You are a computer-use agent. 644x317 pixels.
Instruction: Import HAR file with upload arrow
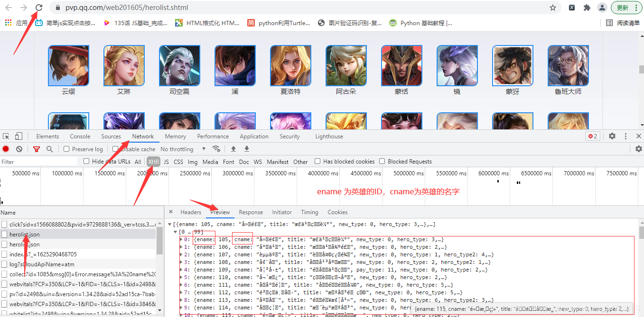tap(233, 149)
